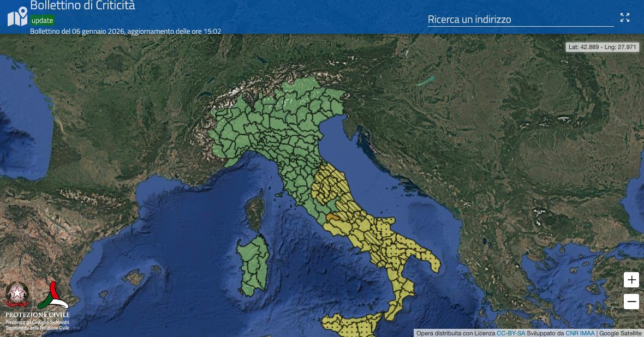This screenshot has width=644, height=337.
Task: Open the CC-BY-SA license link
Action: coord(511,333)
